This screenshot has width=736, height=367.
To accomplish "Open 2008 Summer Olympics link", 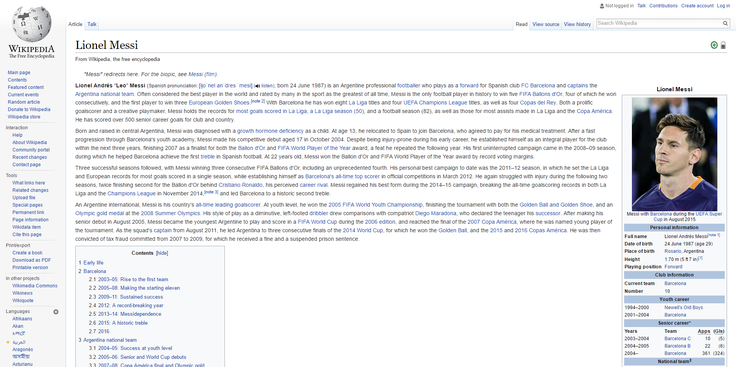I will (x=171, y=214).
